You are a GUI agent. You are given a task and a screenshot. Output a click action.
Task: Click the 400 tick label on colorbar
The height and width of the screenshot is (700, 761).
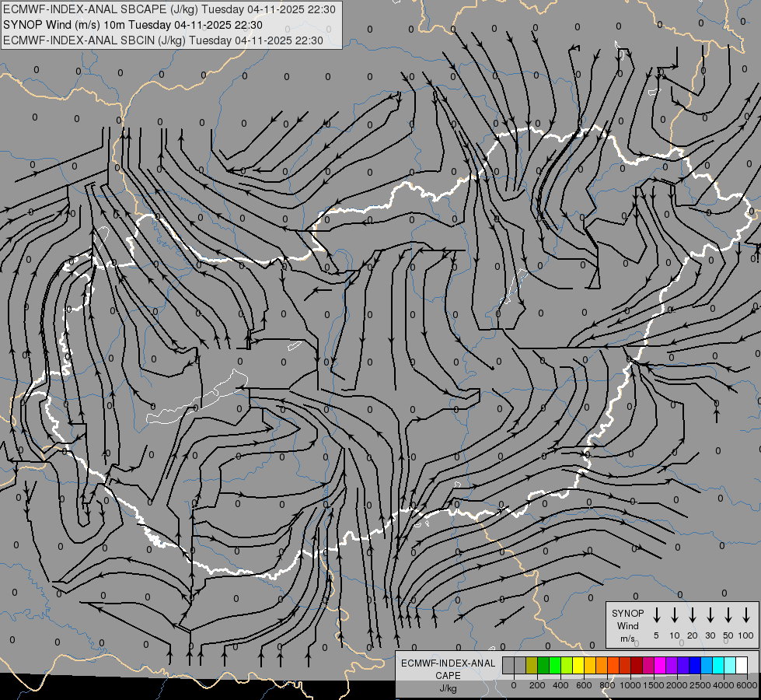(x=560, y=685)
